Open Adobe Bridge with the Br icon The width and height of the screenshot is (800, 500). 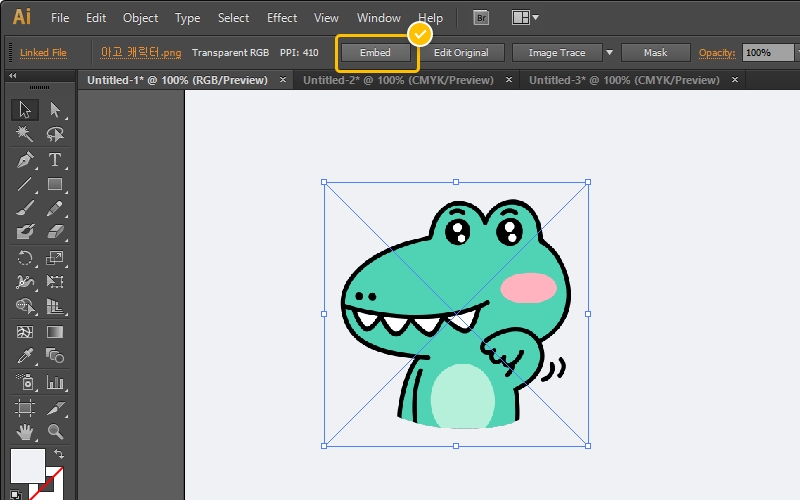tap(482, 18)
